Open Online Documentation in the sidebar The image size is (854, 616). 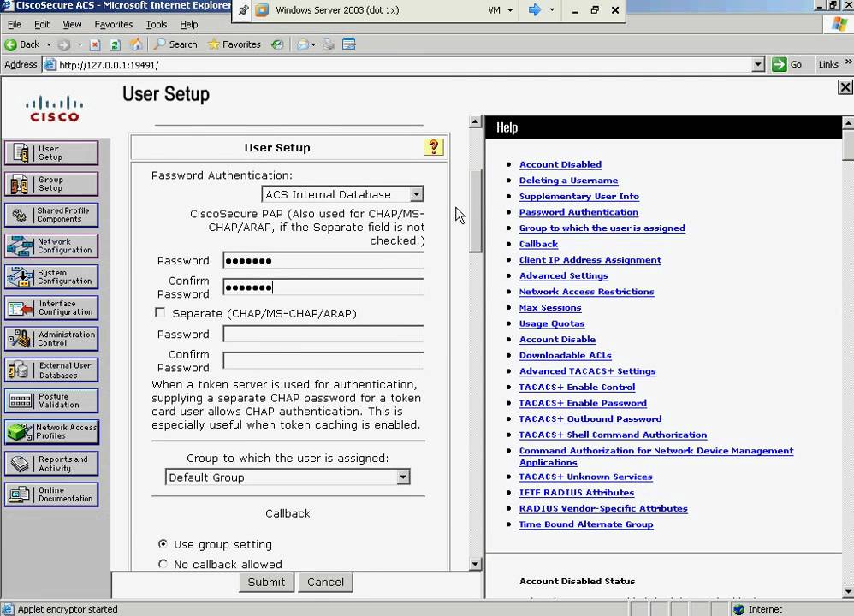click(x=51, y=495)
